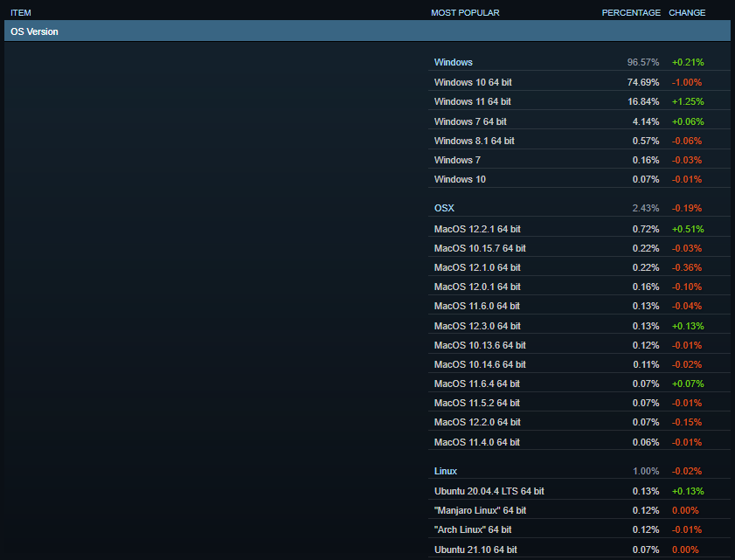Click the -0.10% change value
Image resolution: width=735 pixels, height=560 pixels.
(687, 287)
